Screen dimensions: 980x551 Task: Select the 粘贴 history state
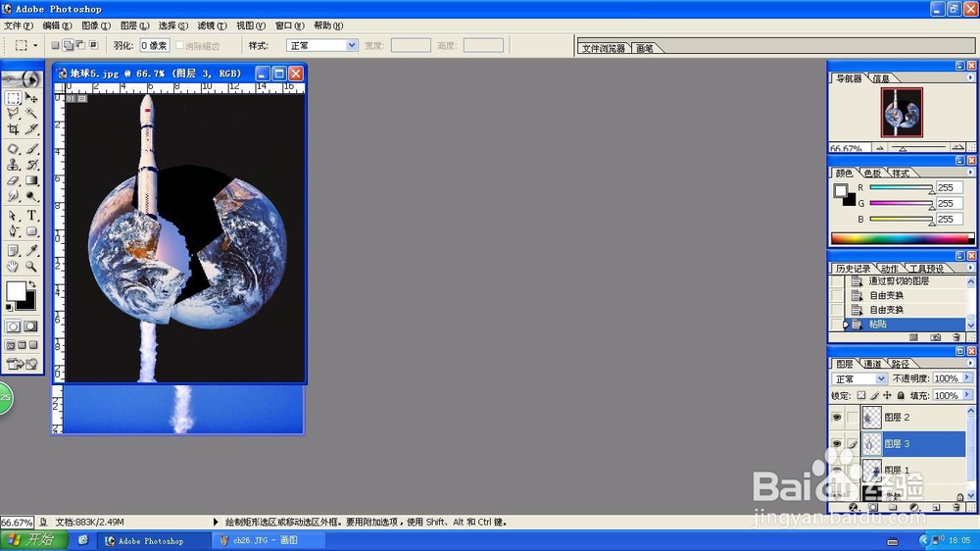coord(905,324)
